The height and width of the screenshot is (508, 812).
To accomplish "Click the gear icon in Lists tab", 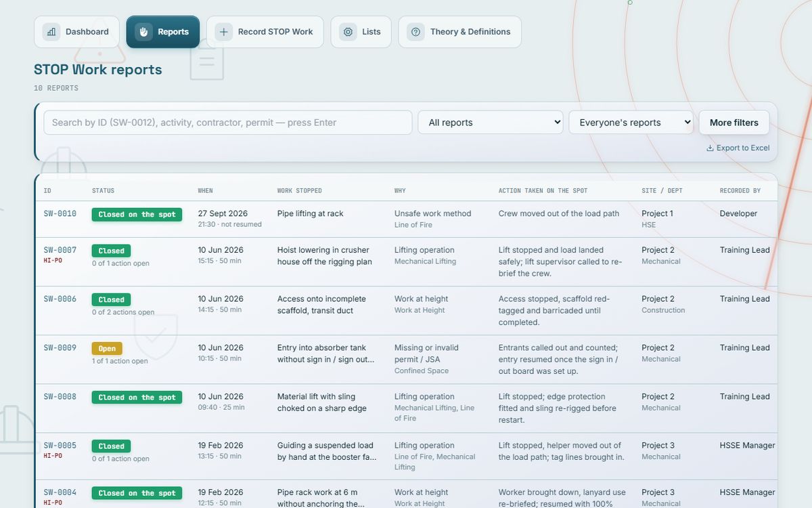I will [348, 32].
